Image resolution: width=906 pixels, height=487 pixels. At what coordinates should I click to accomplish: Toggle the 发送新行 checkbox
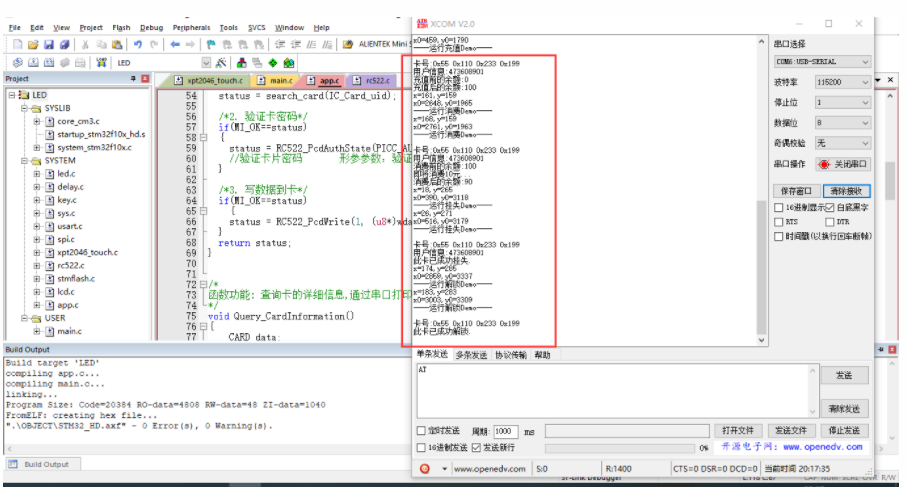click(476, 448)
